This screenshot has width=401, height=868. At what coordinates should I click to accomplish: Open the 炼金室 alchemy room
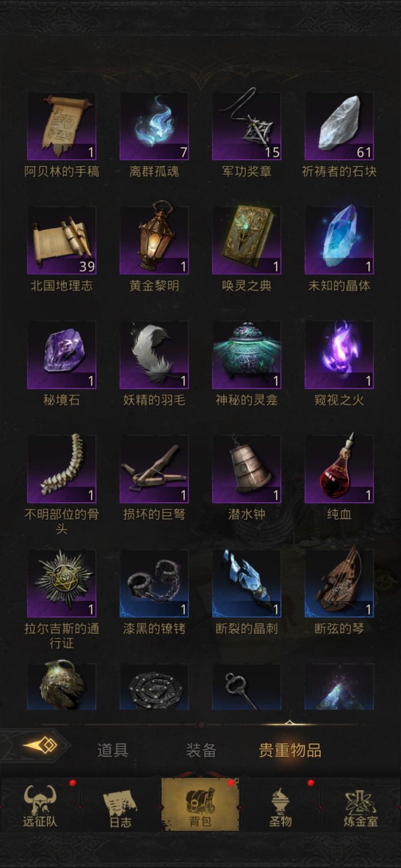pos(360,805)
